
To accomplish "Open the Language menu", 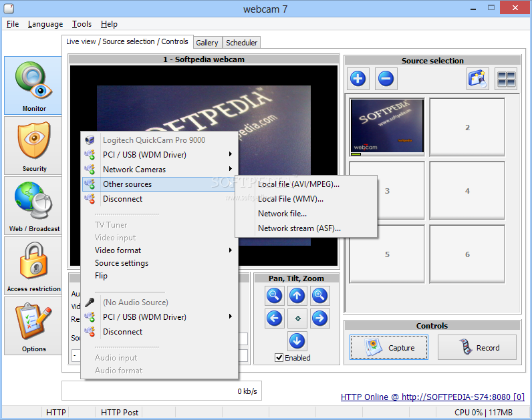I will coord(45,24).
